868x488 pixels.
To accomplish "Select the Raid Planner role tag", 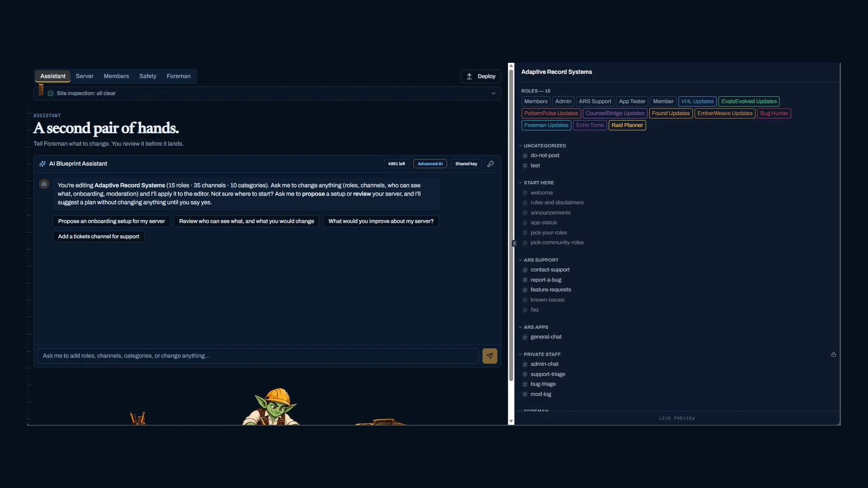I will pos(627,126).
